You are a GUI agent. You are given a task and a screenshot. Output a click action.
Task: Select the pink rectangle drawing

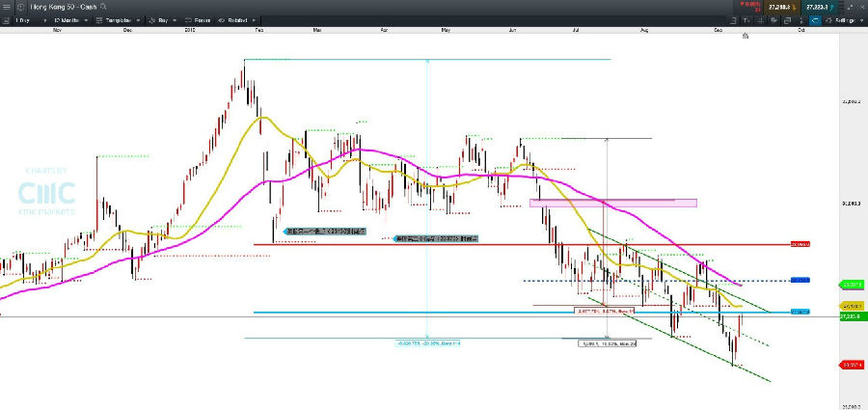pyautogui.click(x=612, y=203)
